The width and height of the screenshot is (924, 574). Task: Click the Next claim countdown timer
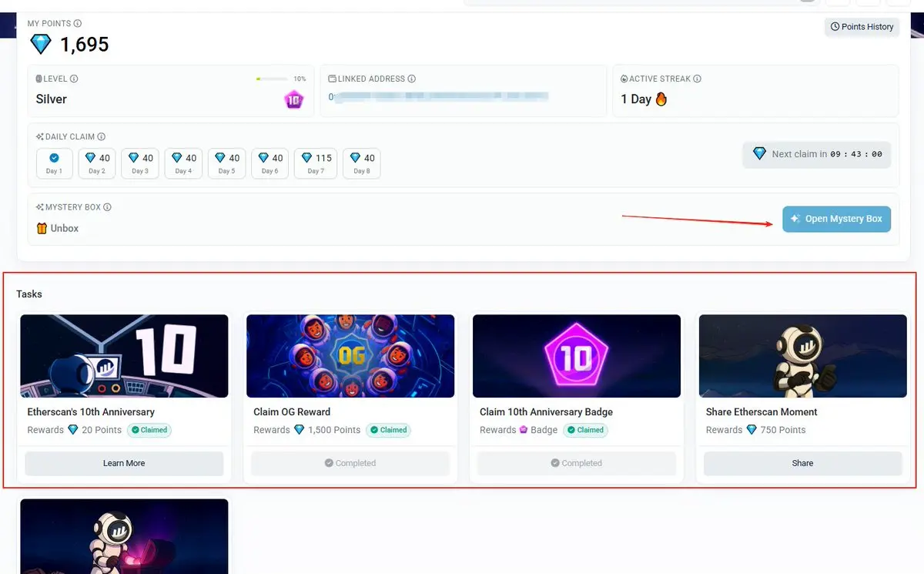[856, 154]
